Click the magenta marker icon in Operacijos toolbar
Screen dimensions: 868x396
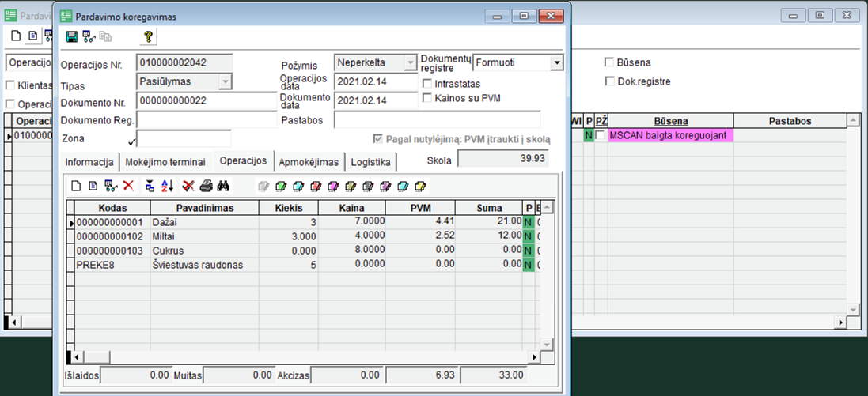pos(332,187)
